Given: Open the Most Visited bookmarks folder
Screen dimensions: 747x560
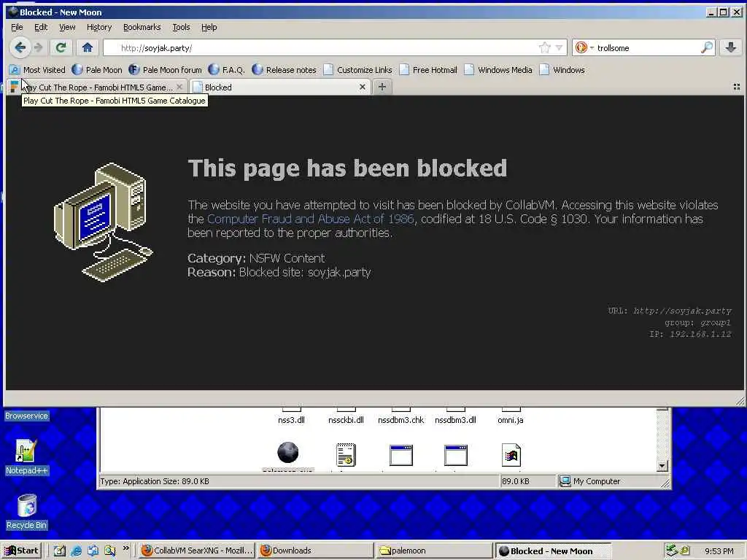Looking at the screenshot, I should click(38, 70).
